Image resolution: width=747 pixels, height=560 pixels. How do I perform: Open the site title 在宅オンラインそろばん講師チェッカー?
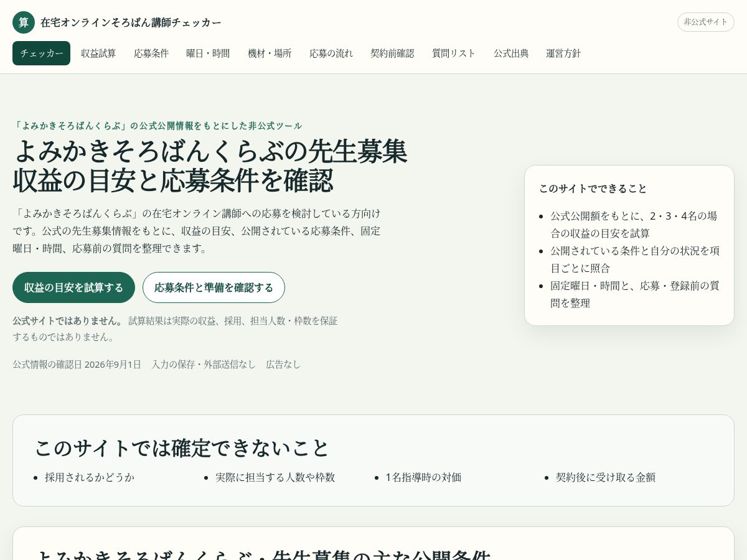click(131, 22)
